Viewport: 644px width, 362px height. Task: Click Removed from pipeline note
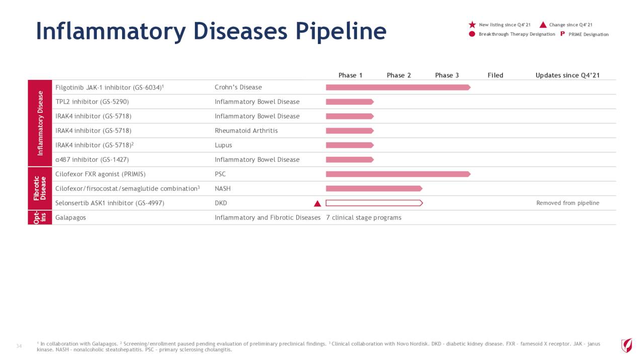coord(568,203)
